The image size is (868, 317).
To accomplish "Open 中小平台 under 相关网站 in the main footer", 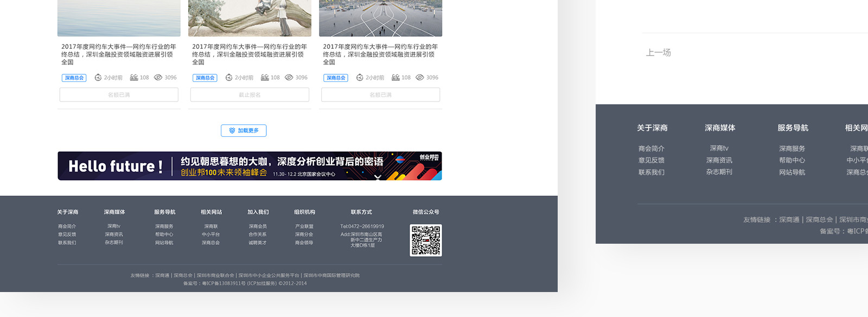I will pos(211,234).
